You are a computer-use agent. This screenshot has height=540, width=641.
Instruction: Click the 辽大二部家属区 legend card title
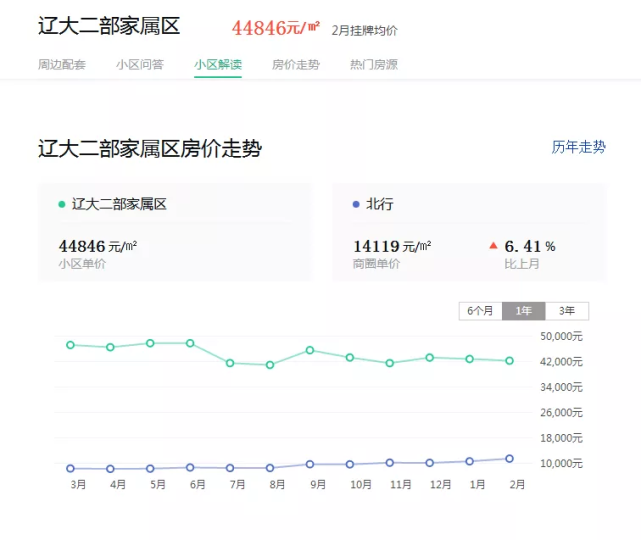119,204
